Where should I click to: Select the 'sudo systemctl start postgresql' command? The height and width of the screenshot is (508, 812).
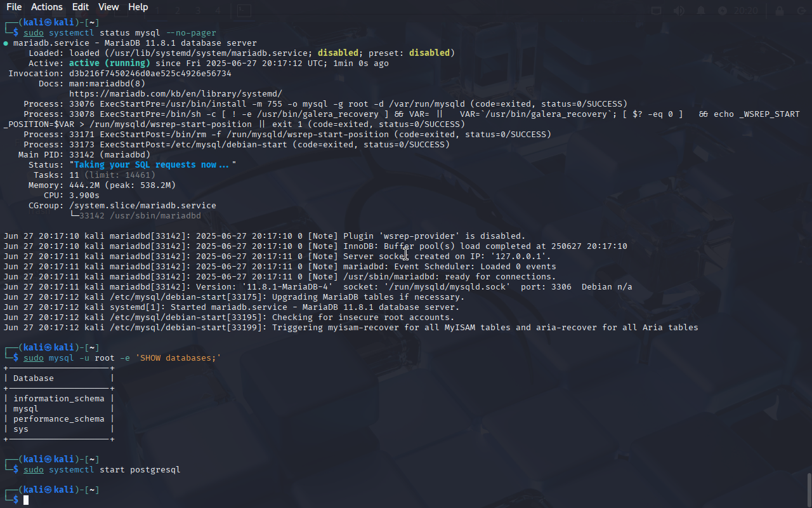(x=102, y=470)
